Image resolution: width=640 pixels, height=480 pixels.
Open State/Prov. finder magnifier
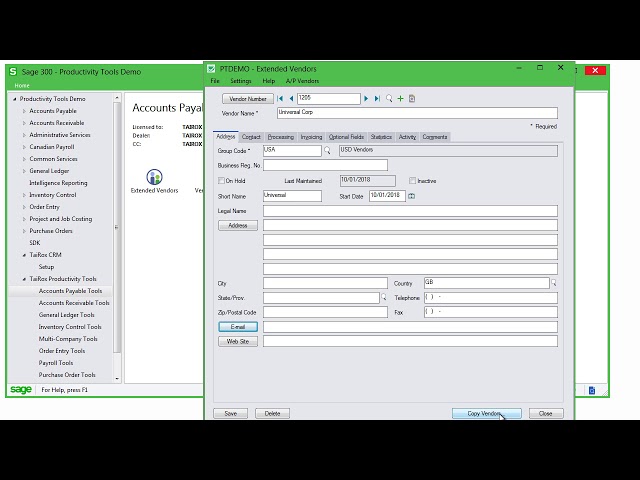tap(383, 297)
